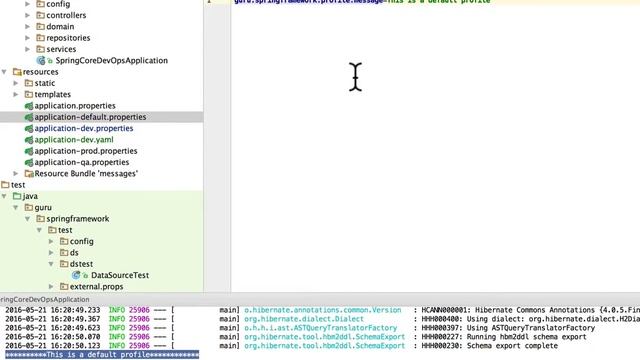Screen dimensions: 640x360
Task: Click the domain folder icon
Action: pos(40,27)
